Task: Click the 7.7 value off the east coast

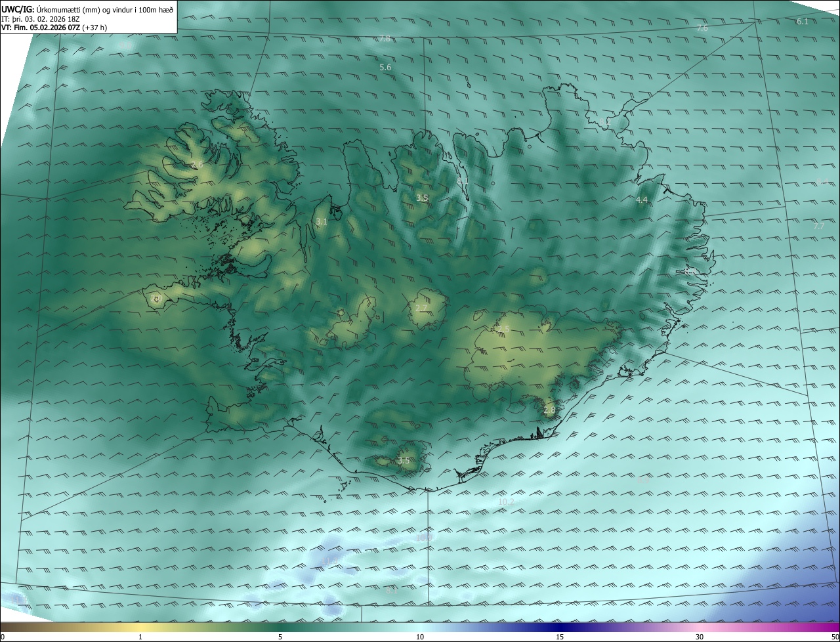Action: tap(819, 226)
